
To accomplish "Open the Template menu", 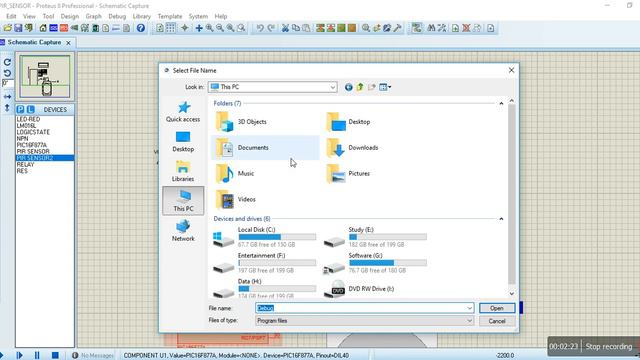I will (x=170, y=16).
